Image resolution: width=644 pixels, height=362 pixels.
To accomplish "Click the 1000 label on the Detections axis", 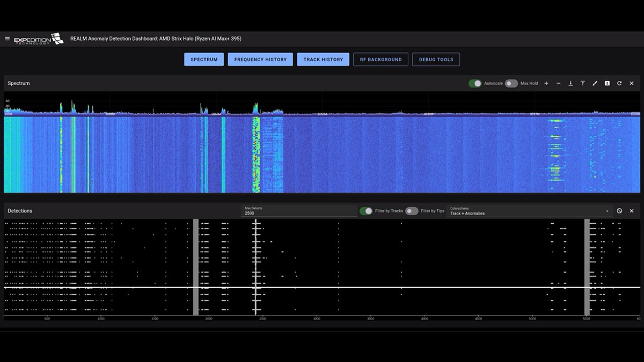I will click(x=101, y=319).
